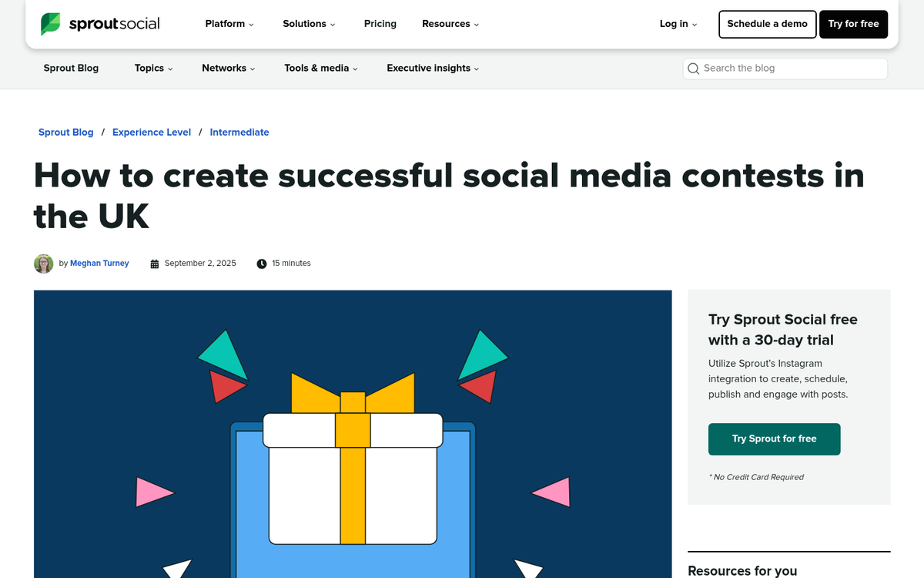This screenshot has height=578, width=924.
Task: Click Meghan Turney's author avatar
Action: [x=43, y=264]
